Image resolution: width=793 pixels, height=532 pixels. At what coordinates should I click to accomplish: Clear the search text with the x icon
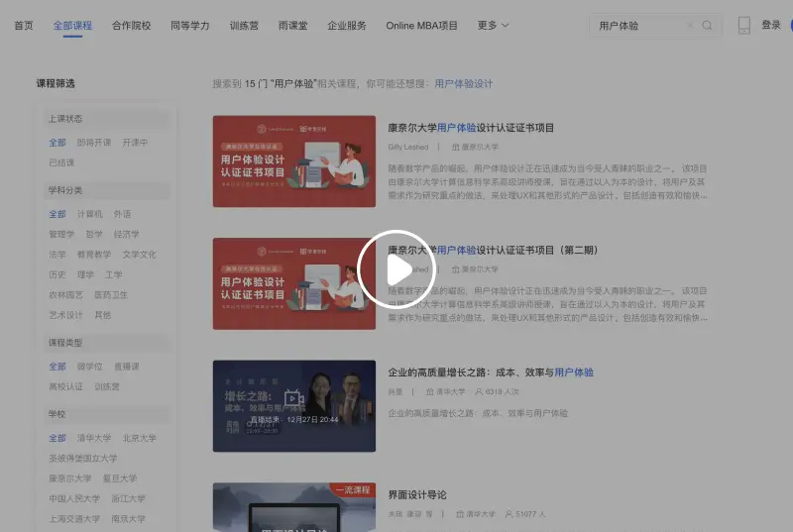coord(690,25)
